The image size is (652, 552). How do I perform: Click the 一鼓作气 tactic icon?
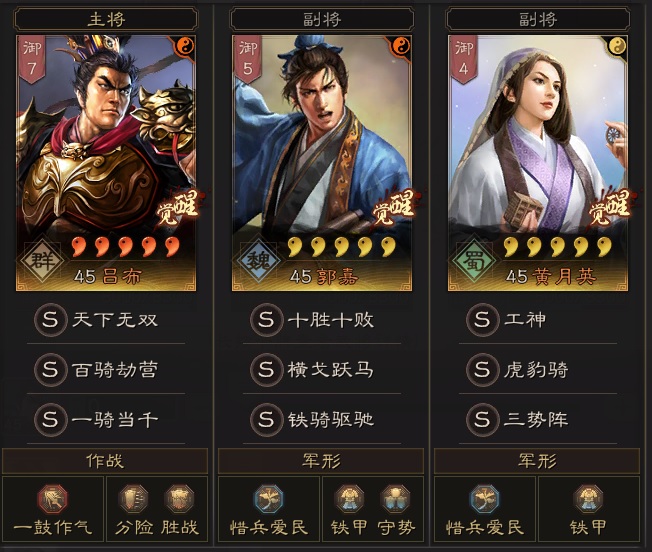53,498
